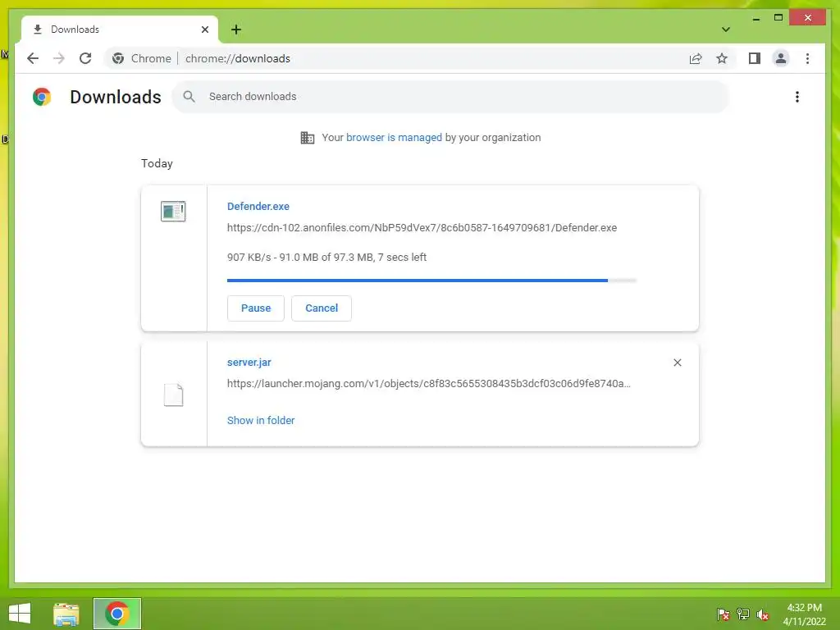Go back using the browser back arrow
The image size is (840, 630).
pyautogui.click(x=33, y=58)
